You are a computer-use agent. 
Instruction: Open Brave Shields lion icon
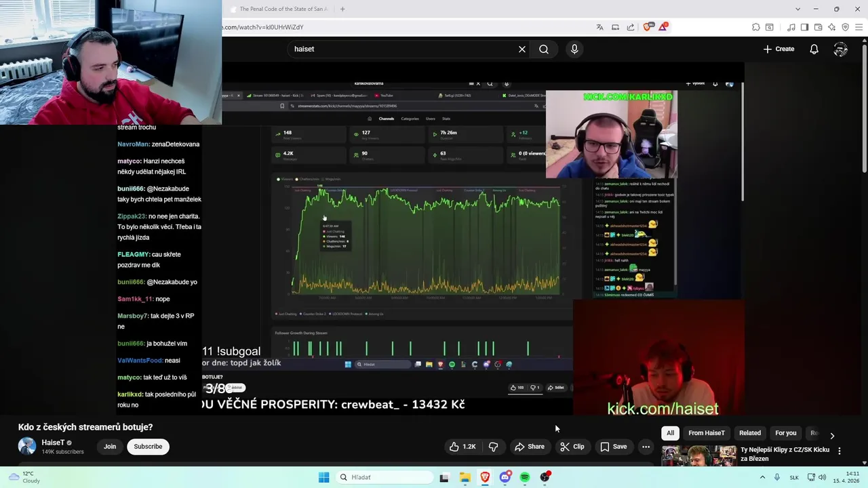pos(647,27)
